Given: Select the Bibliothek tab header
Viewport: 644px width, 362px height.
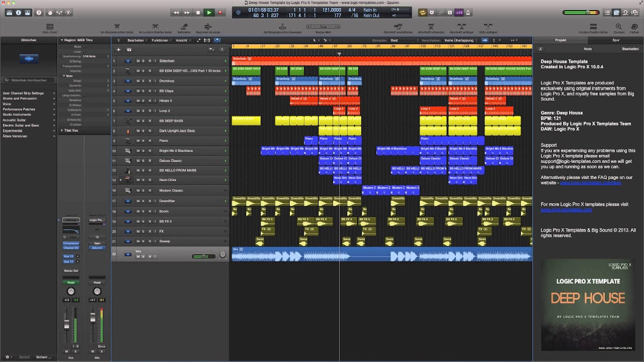Looking at the screenshot, I should tap(29, 40).
